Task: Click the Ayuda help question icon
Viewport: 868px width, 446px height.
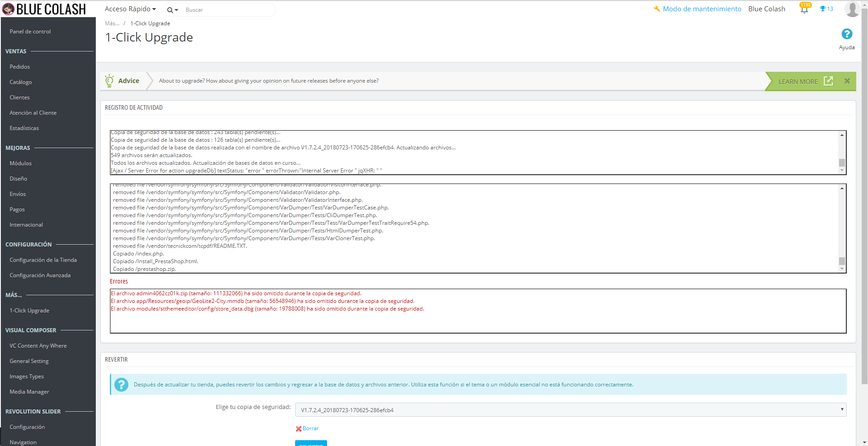Action: pos(847,34)
